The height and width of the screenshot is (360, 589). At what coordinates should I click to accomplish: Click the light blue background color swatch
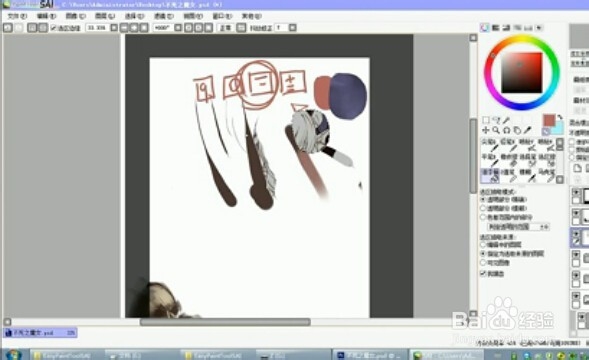tap(558, 128)
